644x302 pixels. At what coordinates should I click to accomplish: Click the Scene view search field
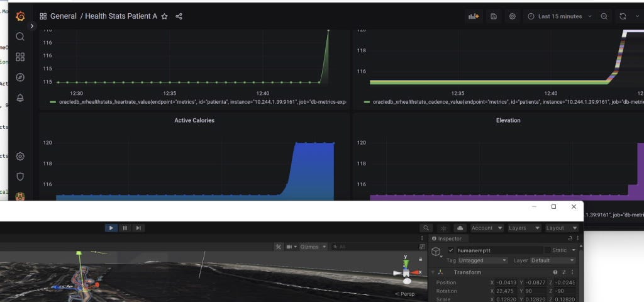(x=374, y=247)
